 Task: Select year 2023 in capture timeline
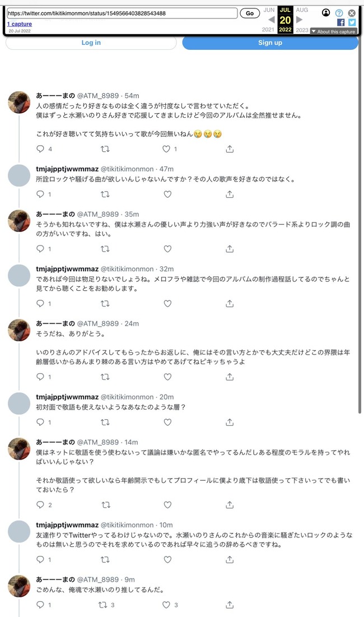pyautogui.click(x=302, y=29)
